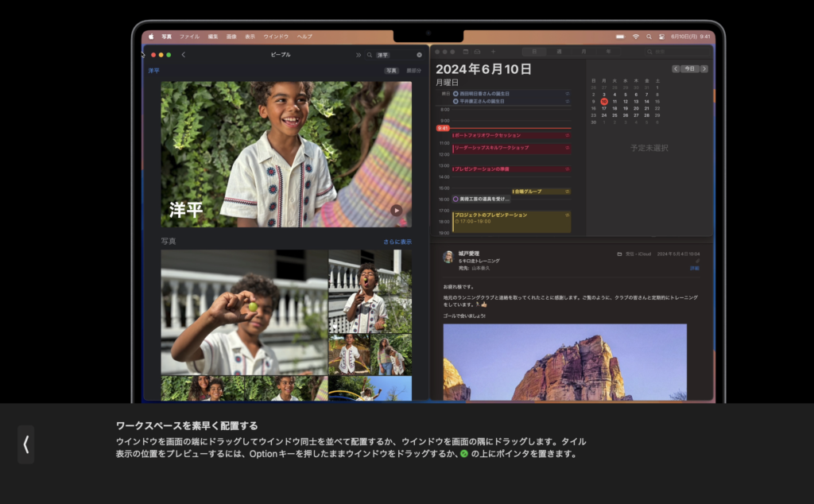
Task: Go to previous tip with left arrow
Action: tap(25, 444)
